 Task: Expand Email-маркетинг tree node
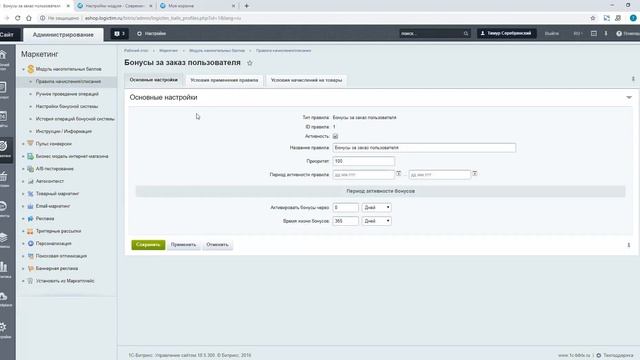[23, 206]
